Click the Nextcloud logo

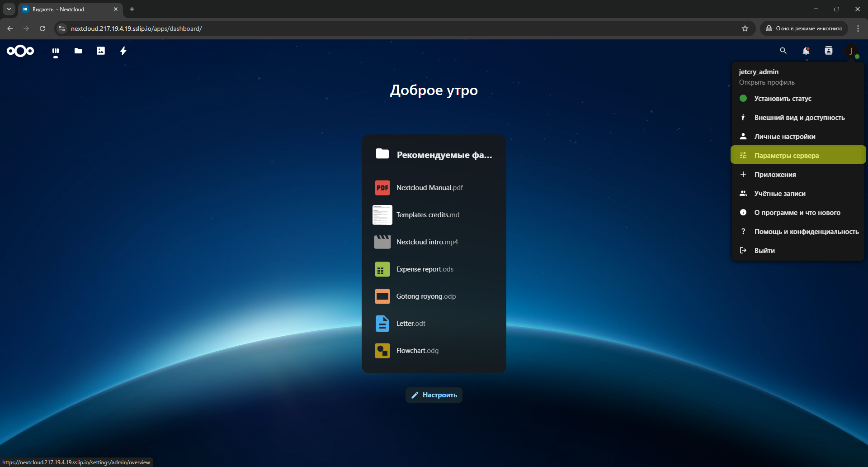tap(20, 51)
